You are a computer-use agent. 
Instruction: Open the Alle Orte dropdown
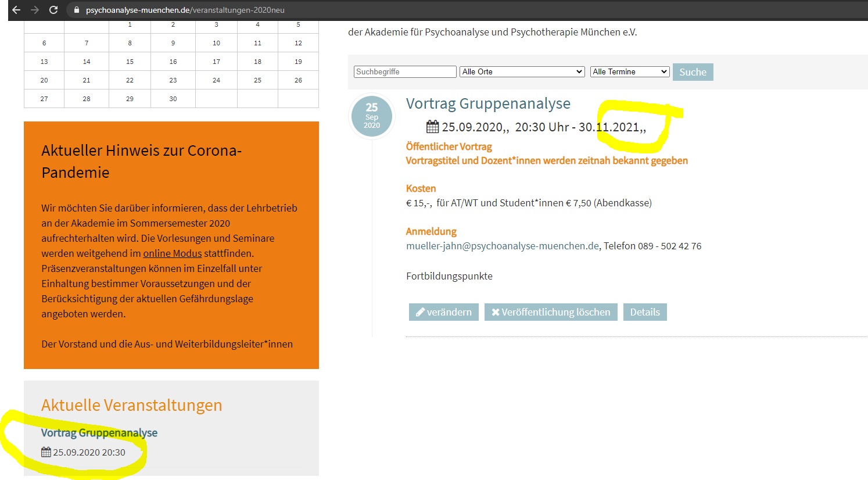[522, 71]
